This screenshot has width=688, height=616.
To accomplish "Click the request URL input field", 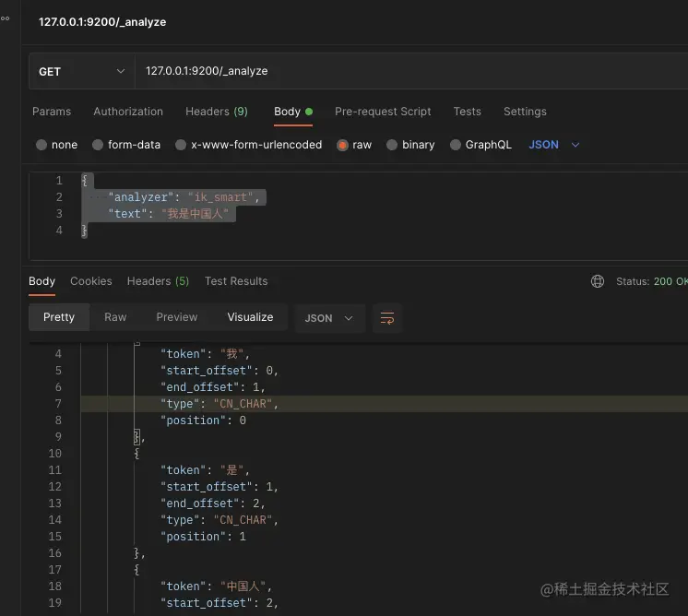I will coord(411,71).
